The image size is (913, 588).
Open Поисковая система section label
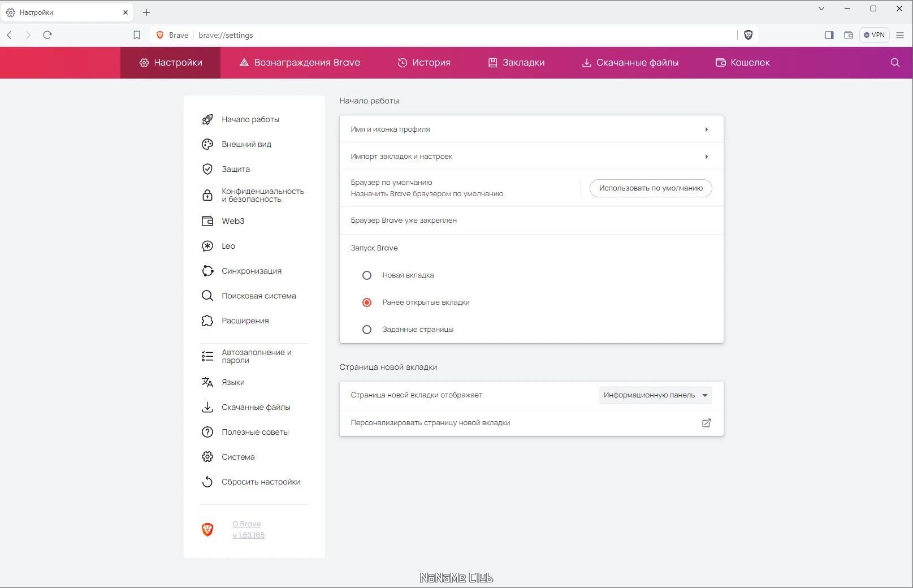pyautogui.click(x=259, y=296)
